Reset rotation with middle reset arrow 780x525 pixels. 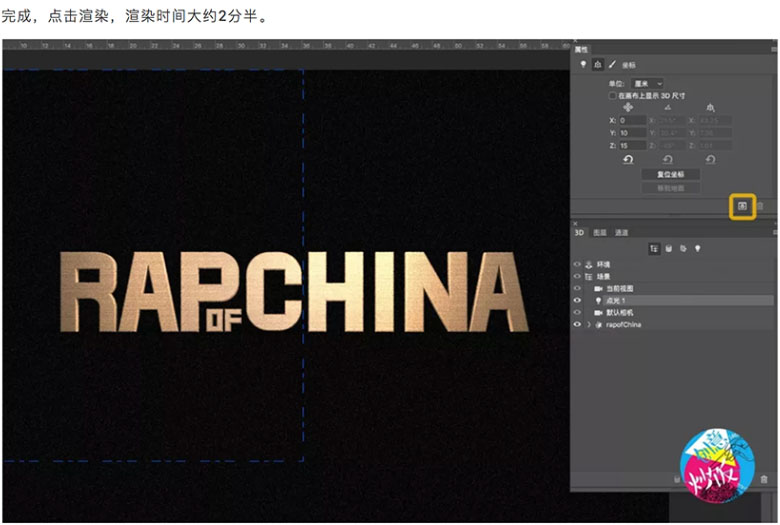[668, 160]
